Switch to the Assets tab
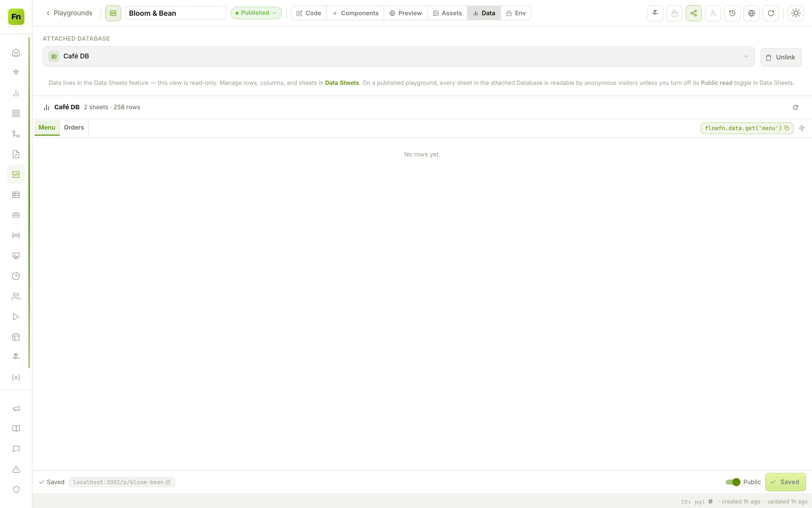Image resolution: width=812 pixels, height=508 pixels. point(447,13)
